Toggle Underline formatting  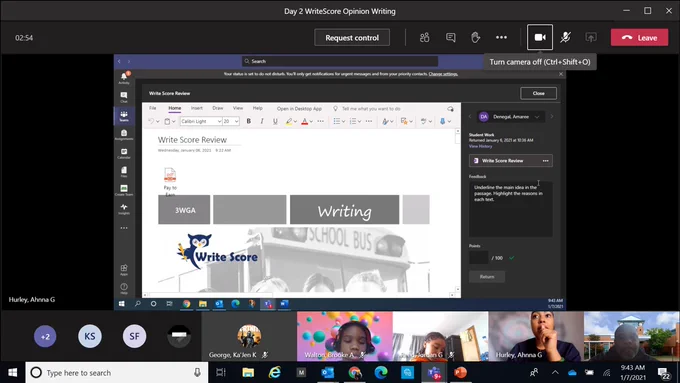[x=275, y=121]
